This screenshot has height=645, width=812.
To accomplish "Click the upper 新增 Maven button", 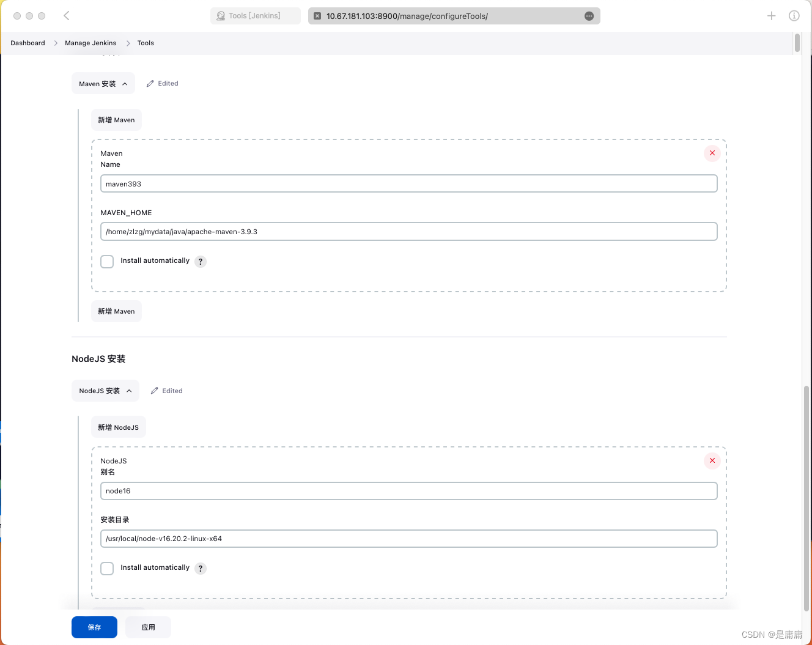I will pos(116,120).
